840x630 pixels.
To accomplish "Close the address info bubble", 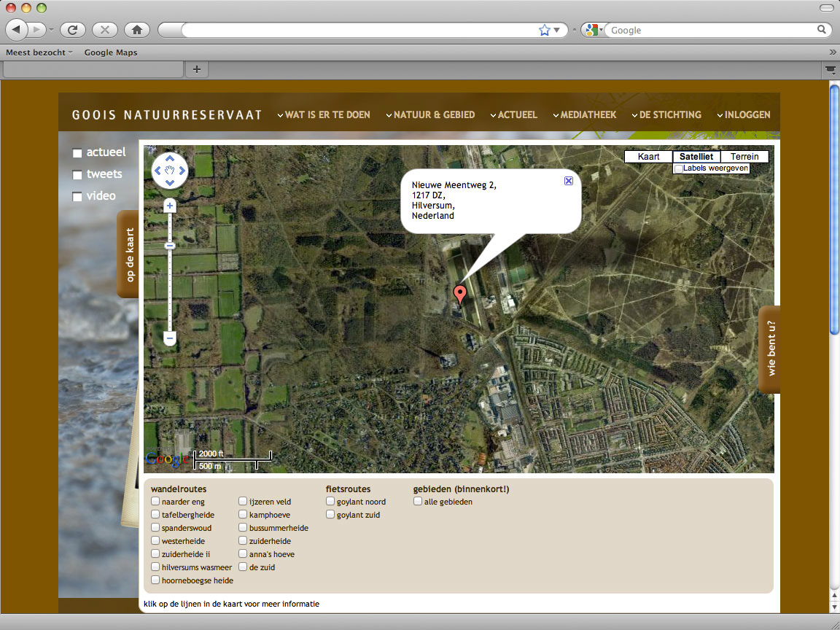I will pos(569,181).
